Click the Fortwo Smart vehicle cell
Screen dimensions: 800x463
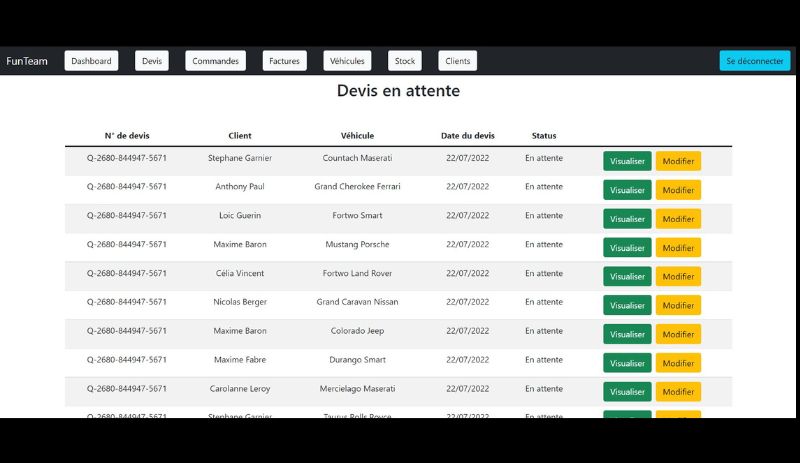point(357,215)
